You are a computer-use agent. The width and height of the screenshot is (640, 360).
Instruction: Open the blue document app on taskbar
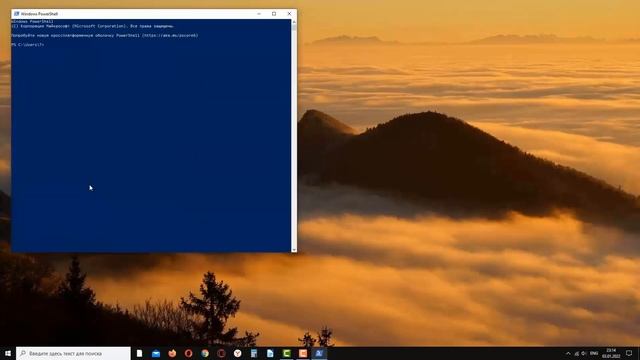tap(270, 353)
